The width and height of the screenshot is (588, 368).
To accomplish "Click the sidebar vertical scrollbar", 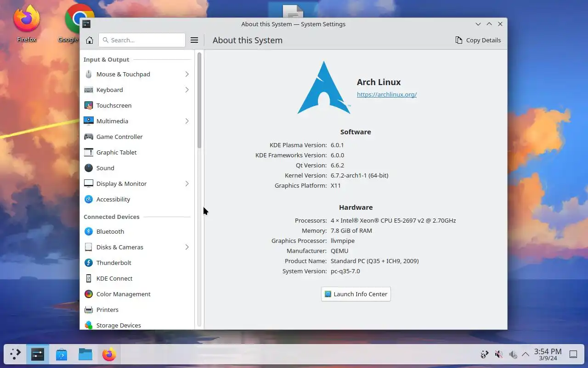I will 199,100.
